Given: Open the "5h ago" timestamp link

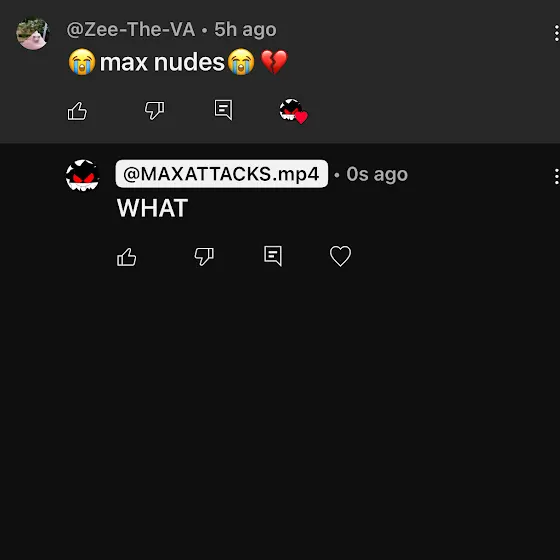Looking at the screenshot, I should pos(245,30).
